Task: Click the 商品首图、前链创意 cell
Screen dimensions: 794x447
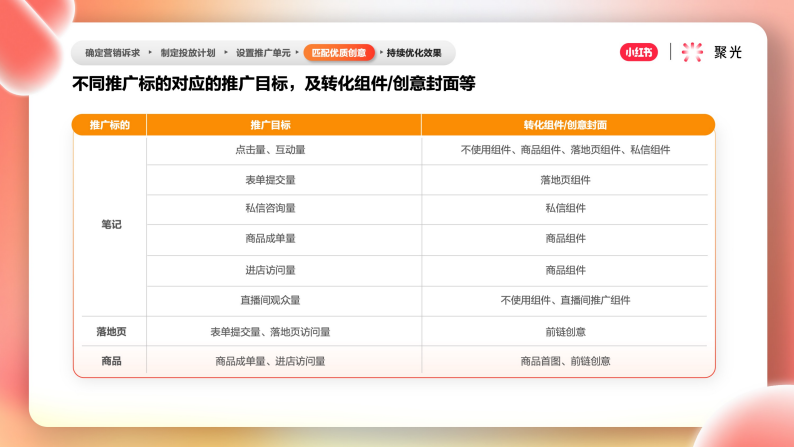Action: pyautogui.click(x=565, y=361)
